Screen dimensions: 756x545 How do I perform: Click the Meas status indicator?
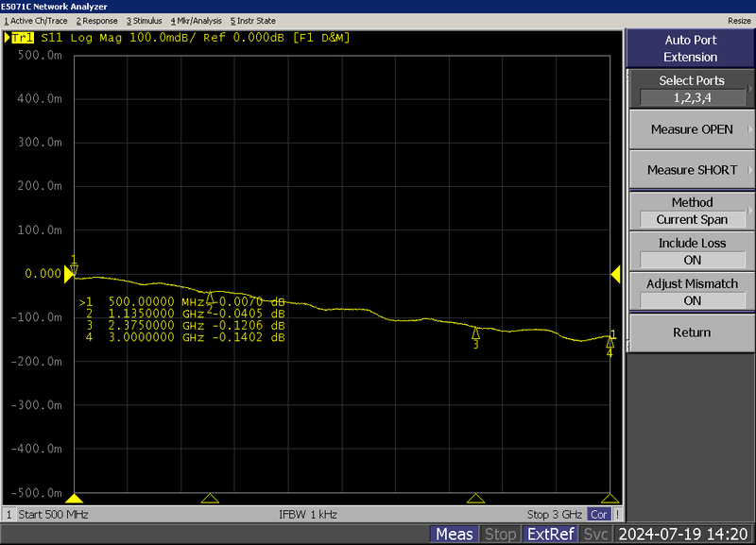[454, 534]
